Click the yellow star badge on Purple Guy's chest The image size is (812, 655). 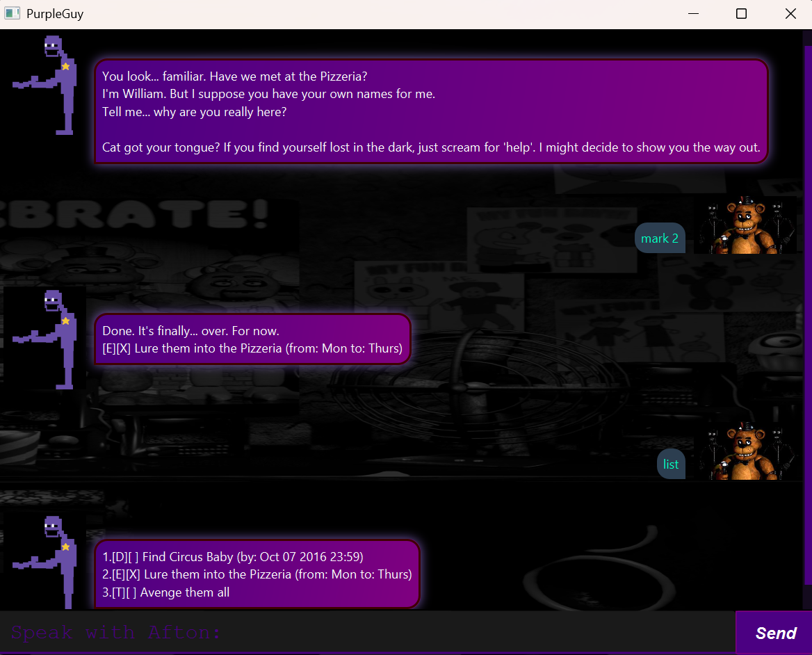click(x=65, y=66)
